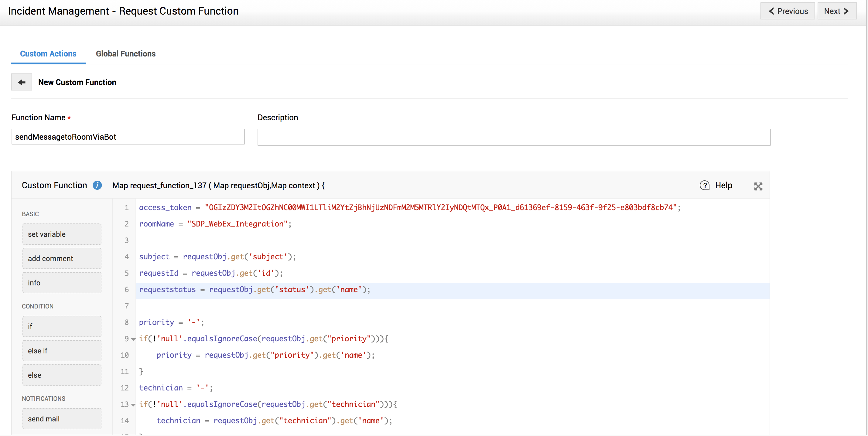Go to Next page
Screen dimensions: 868x436
coord(836,11)
